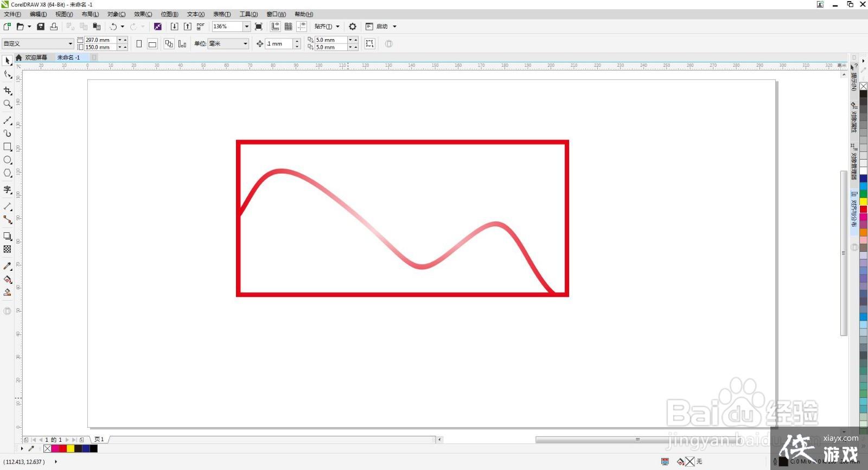The height and width of the screenshot is (470, 868).
Task: Click the Import icon
Action: tap(174, 26)
